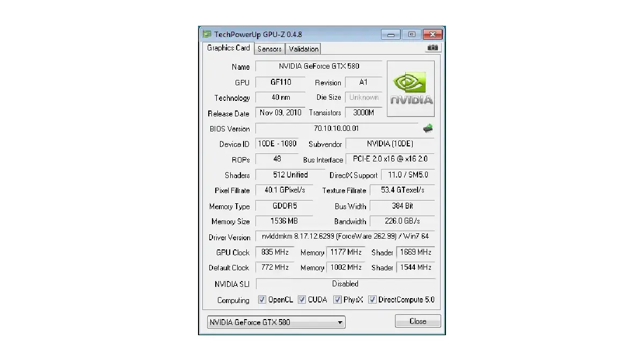Click the Release Date field Nov 09, 2010

coord(281,113)
